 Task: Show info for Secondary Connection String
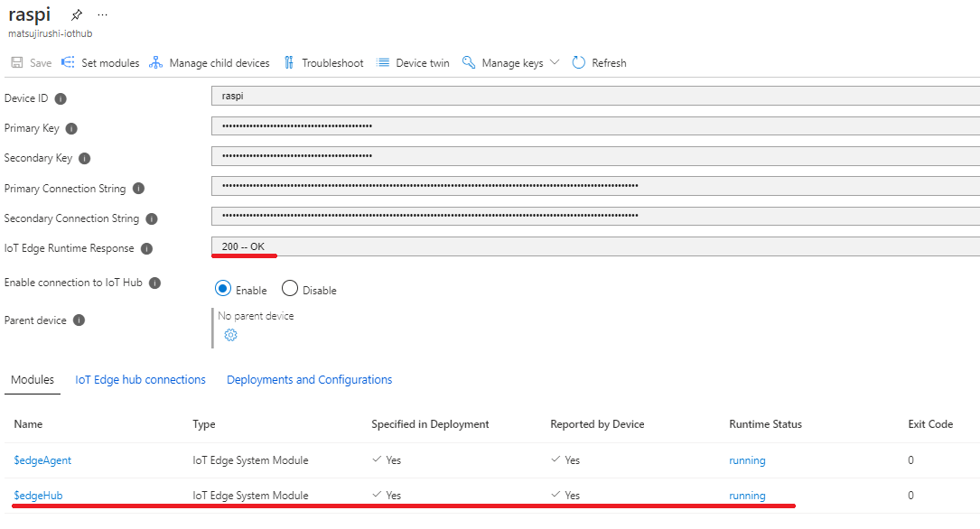tap(152, 218)
